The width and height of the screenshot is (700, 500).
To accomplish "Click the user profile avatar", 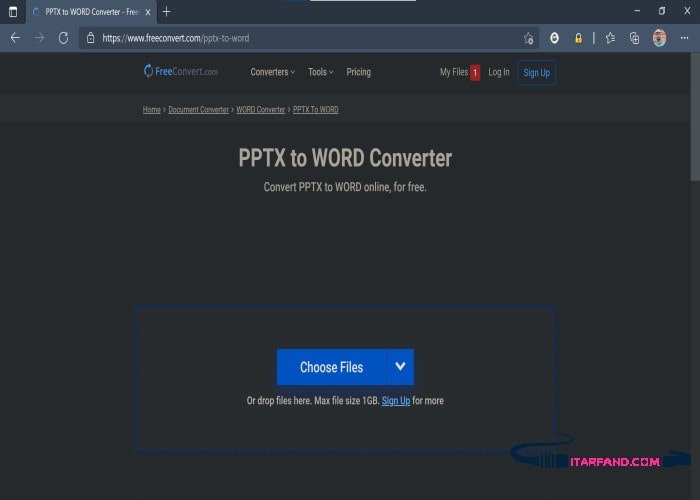I will 659,38.
